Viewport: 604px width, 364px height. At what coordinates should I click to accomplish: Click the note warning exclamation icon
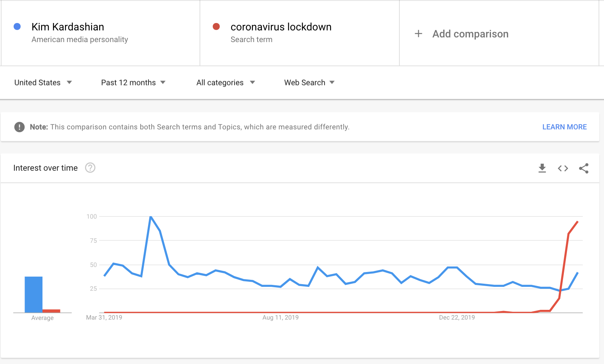click(19, 127)
